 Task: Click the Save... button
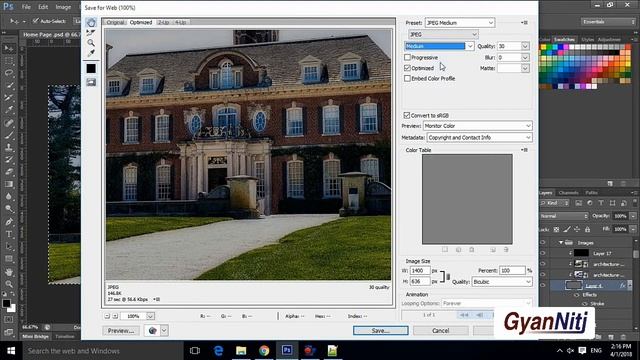[x=380, y=331]
